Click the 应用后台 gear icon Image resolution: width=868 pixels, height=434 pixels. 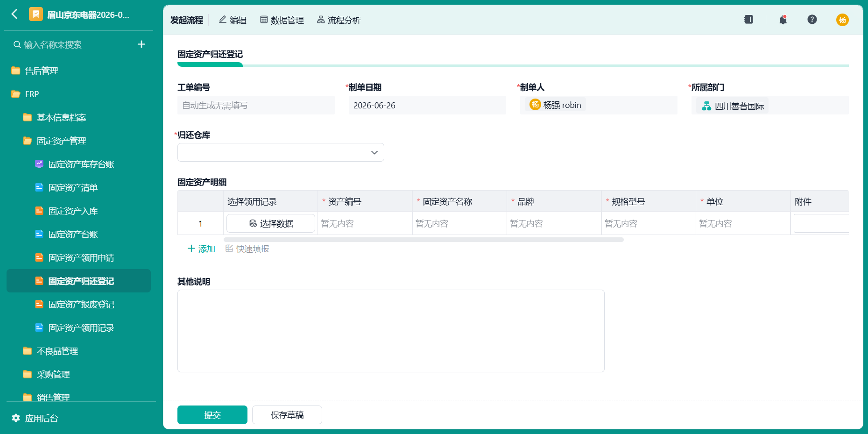point(16,418)
